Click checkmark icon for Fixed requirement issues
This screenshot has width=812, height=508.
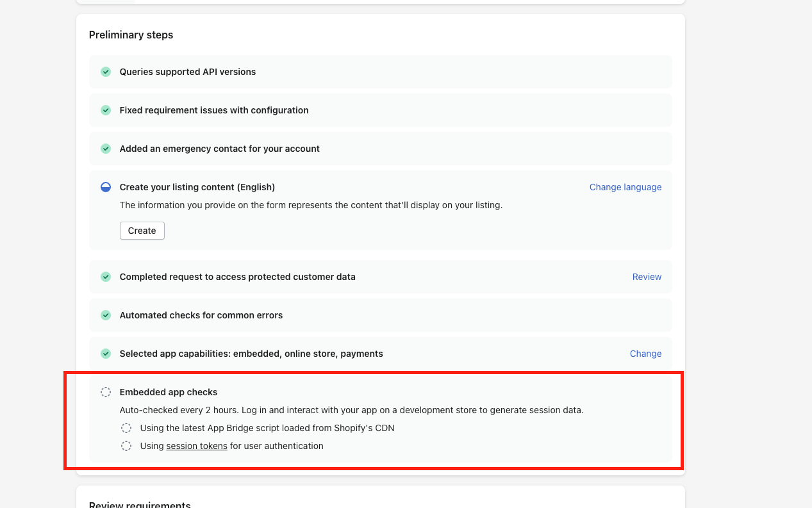pos(106,110)
